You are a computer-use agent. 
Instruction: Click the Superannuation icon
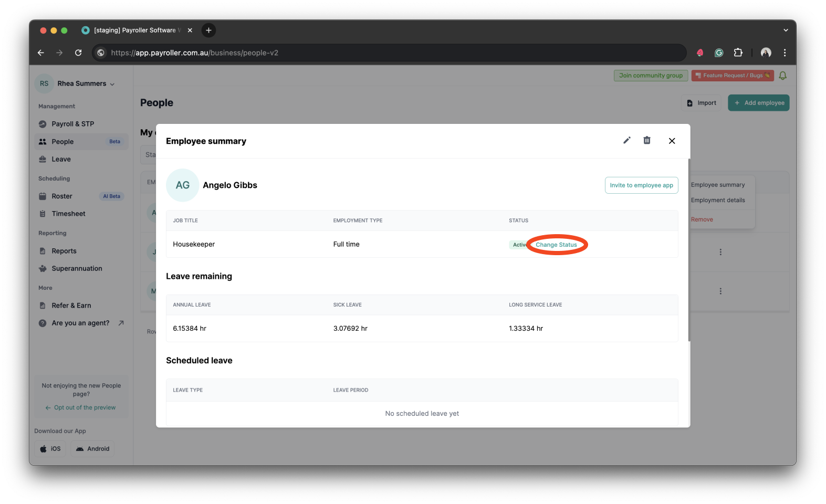pos(43,268)
